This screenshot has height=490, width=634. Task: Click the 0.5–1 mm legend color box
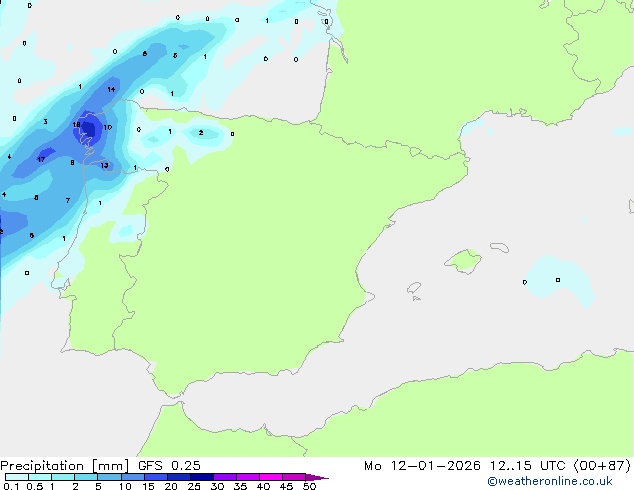pyautogui.click(x=40, y=477)
